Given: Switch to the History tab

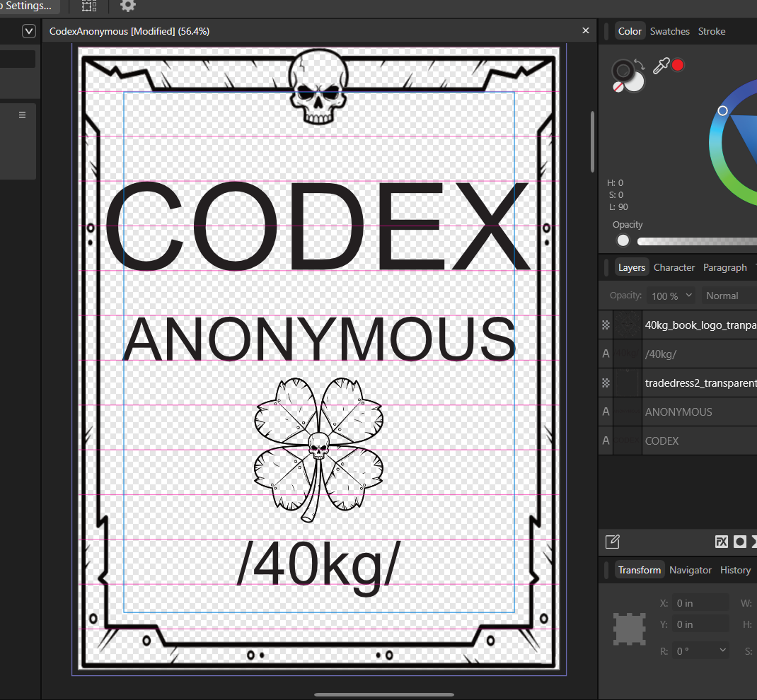Looking at the screenshot, I should (x=735, y=570).
